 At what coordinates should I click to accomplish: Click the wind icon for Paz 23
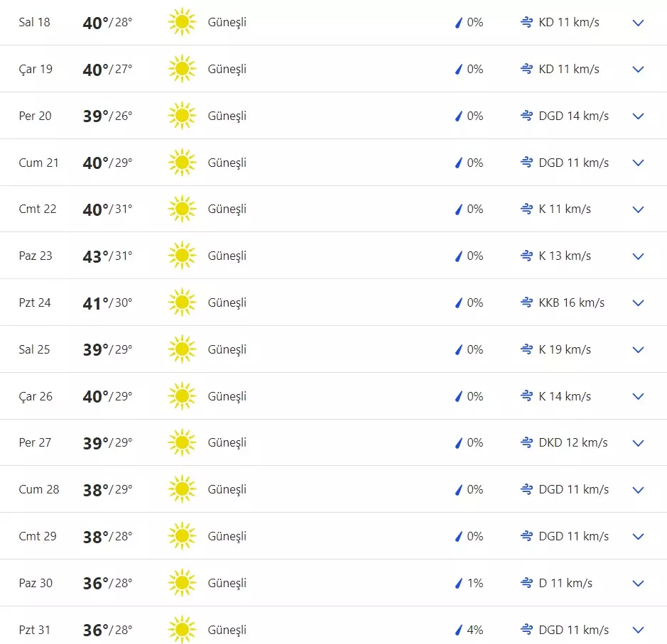point(526,256)
